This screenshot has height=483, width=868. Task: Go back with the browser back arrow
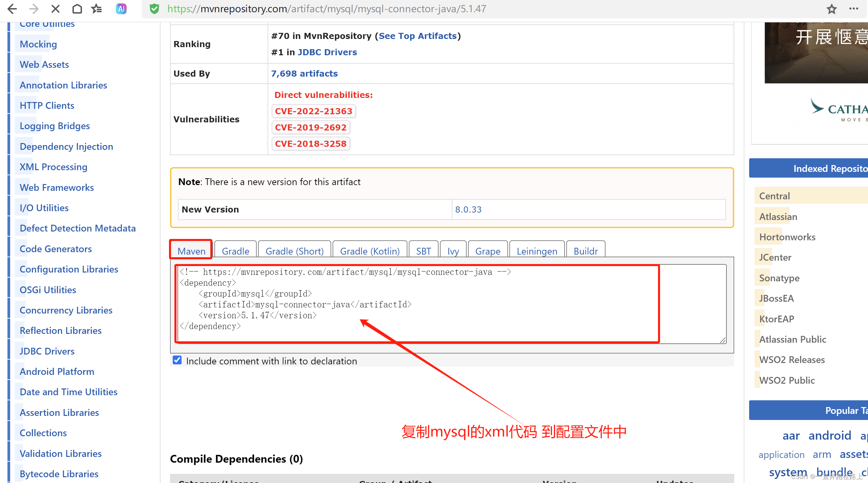coord(12,9)
